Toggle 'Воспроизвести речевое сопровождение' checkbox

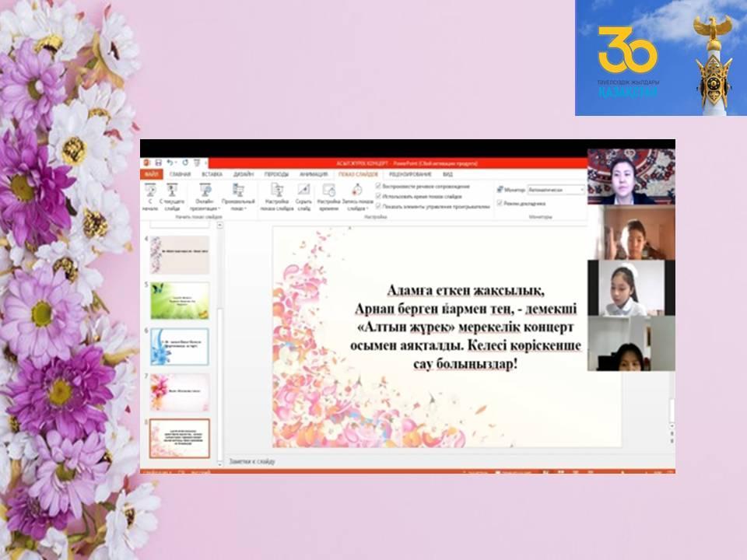pos(378,187)
